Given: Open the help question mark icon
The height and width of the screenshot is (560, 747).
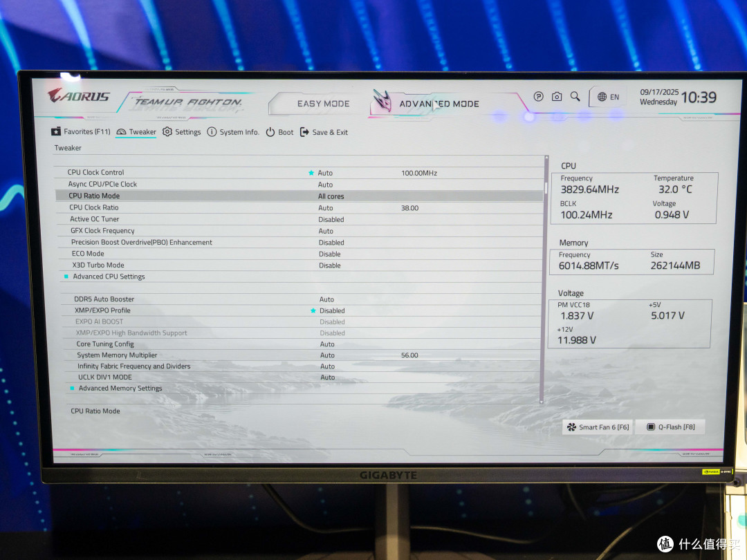Looking at the screenshot, I should [538, 97].
